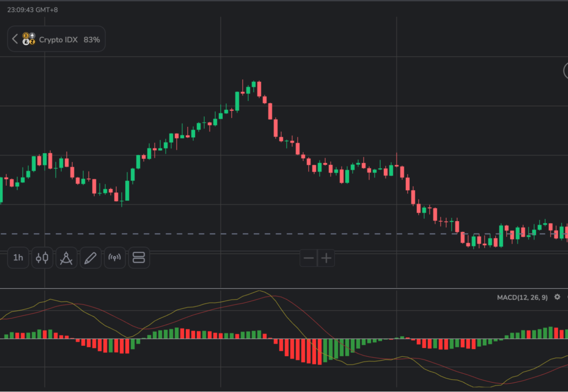The width and height of the screenshot is (568, 392).
Task: Click the Ethereum coin icon in asset badge
Action: coord(32,36)
